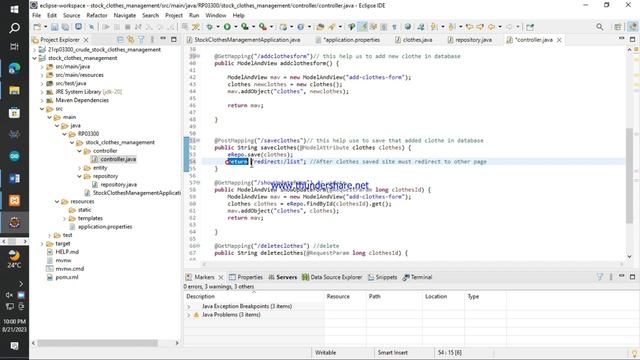Screen dimensions: 640x360
Task: Open the Data Source Explorer tab
Action: pyautogui.click(x=332, y=277)
